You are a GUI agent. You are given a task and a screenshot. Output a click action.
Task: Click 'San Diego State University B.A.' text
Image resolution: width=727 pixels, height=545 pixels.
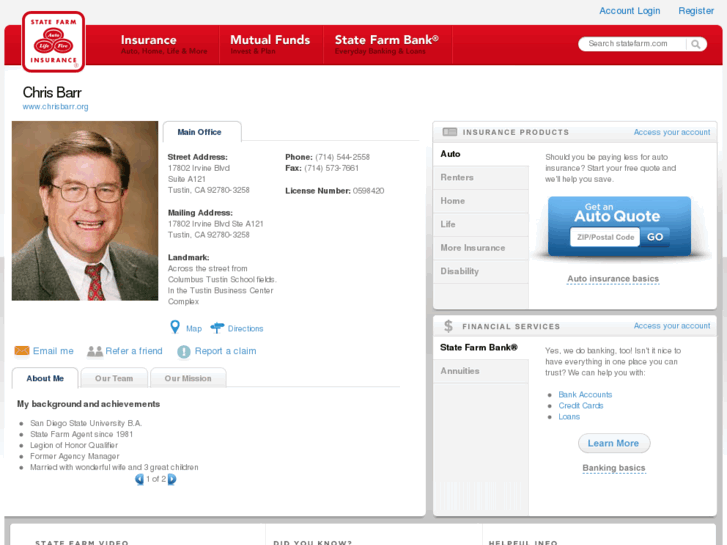pyautogui.click(x=86, y=423)
